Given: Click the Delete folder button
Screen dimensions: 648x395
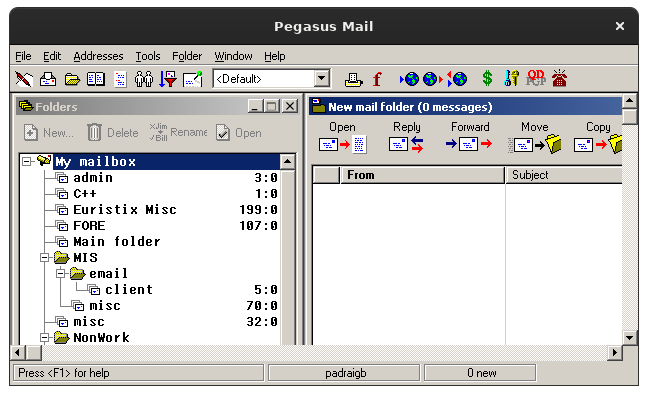Looking at the screenshot, I should [x=113, y=133].
